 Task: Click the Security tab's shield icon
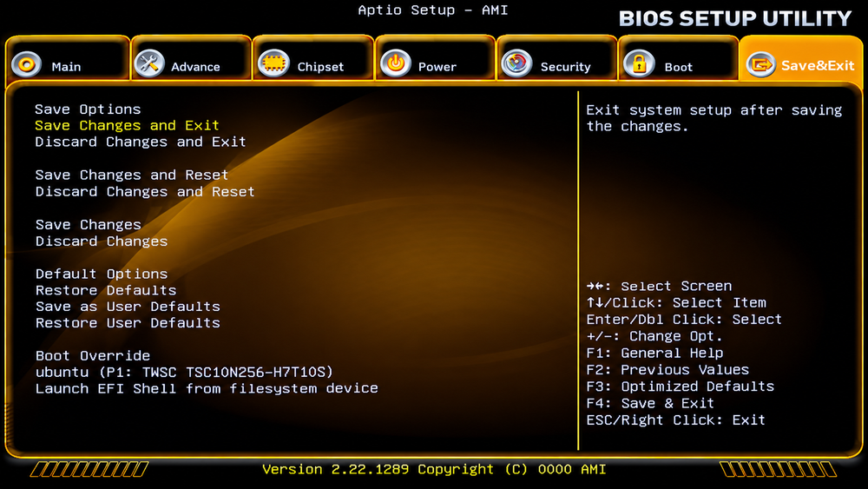point(516,63)
